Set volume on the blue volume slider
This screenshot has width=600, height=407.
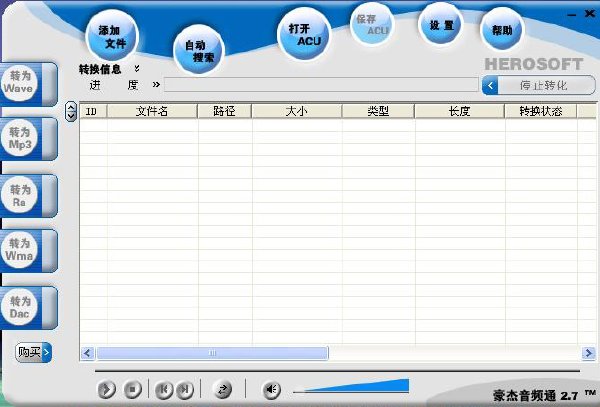click(x=351, y=386)
